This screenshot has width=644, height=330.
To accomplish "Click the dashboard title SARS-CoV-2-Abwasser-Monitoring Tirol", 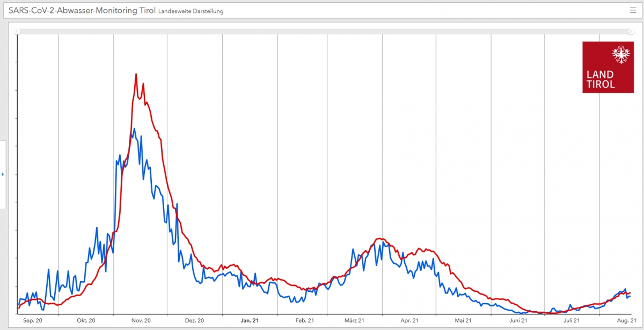I will point(82,10).
